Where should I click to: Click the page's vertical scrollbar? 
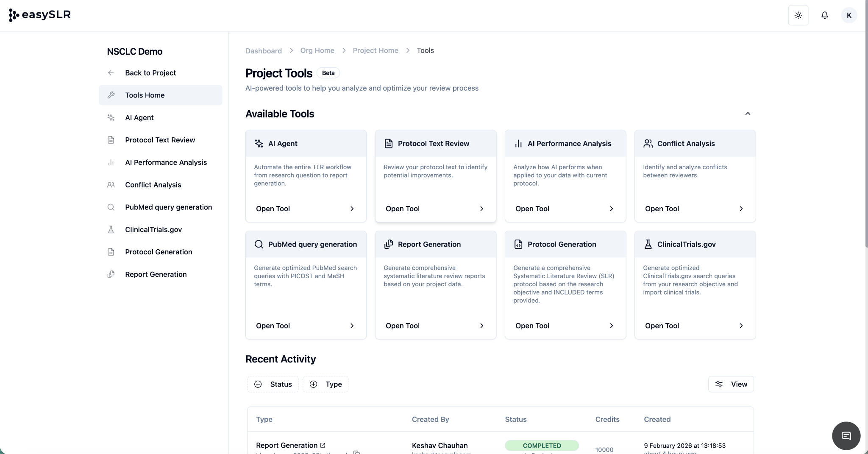(x=866, y=127)
